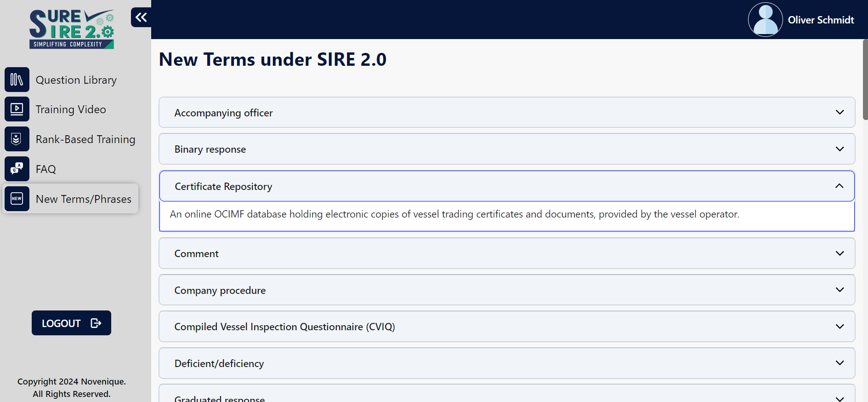Collapse the Certificate Repository term
This screenshot has width=868, height=402.
tap(507, 186)
